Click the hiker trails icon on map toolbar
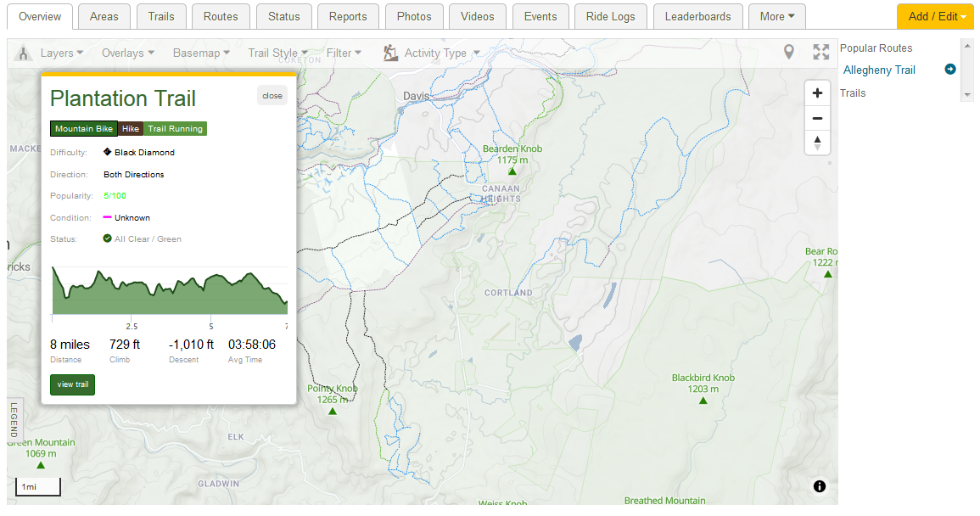Viewport: 980px width, 516px height. [x=23, y=52]
